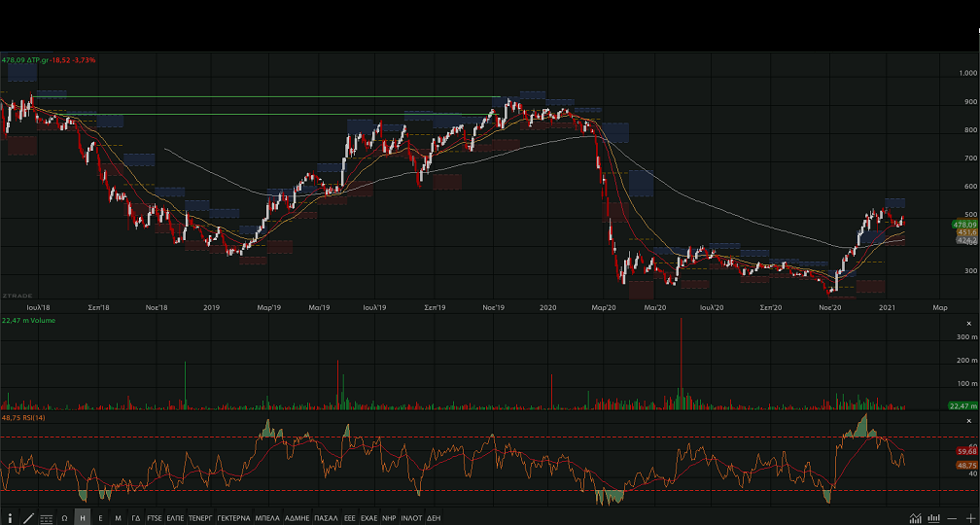This screenshot has height=525, width=980.
Task: Open the chart indicators icon
Action: [x=913, y=518]
